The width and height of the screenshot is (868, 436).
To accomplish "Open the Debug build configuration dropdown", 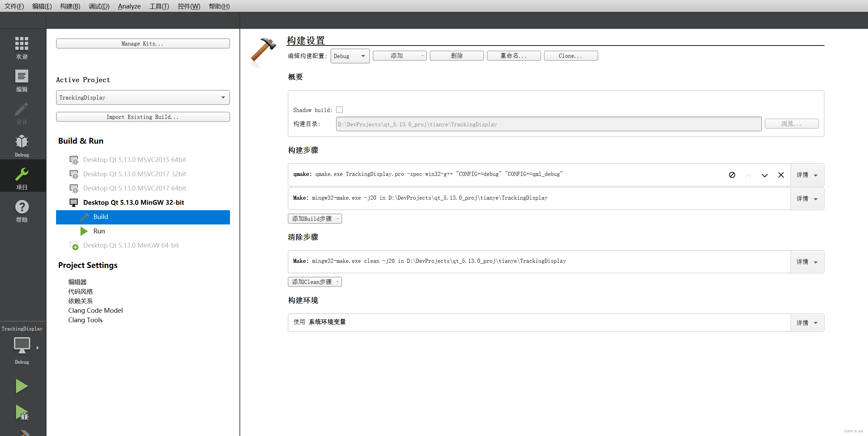I will click(x=350, y=56).
